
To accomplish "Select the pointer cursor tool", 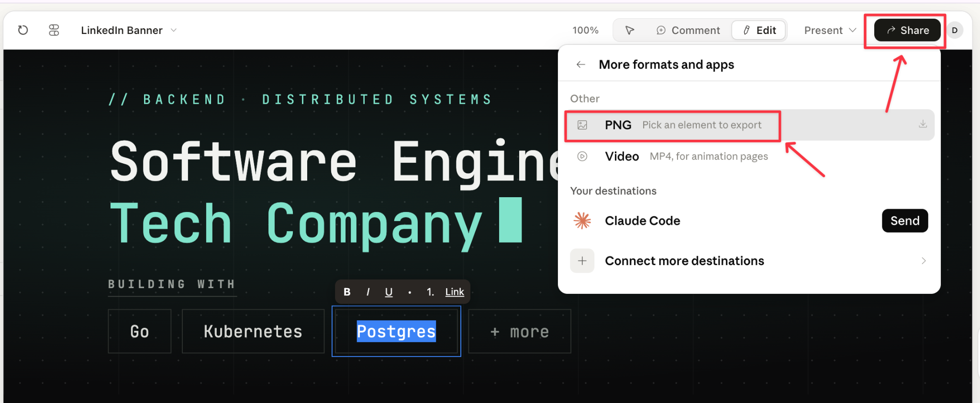I will (630, 30).
